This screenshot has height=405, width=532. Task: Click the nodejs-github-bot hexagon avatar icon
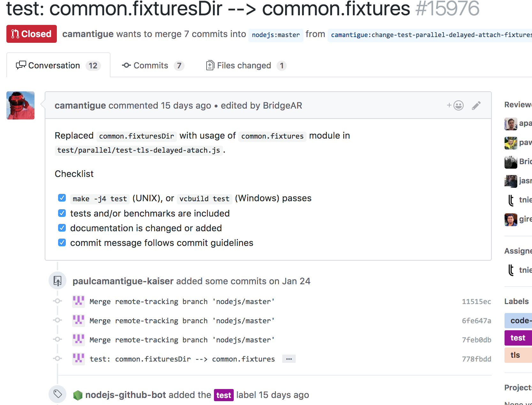pyautogui.click(x=78, y=395)
